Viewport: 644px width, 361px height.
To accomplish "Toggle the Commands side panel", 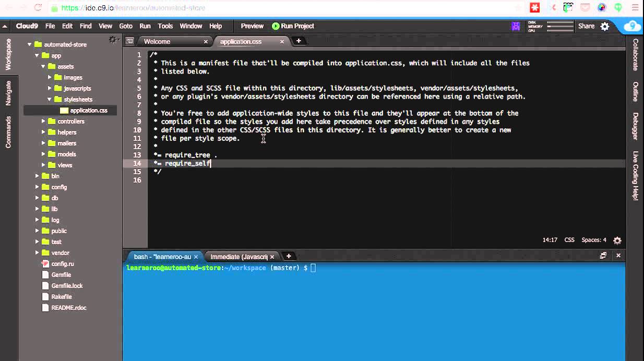I will point(8,132).
